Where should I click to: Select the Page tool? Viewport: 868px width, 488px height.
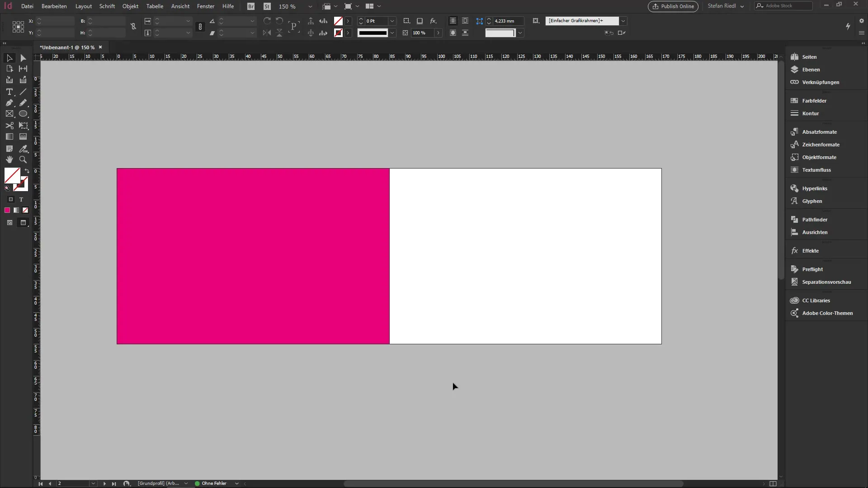[x=9, y=69]
